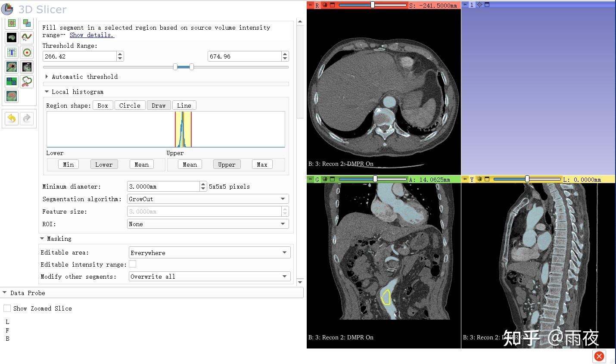Select the Islands grid-target effect icon

pos(12,23)
